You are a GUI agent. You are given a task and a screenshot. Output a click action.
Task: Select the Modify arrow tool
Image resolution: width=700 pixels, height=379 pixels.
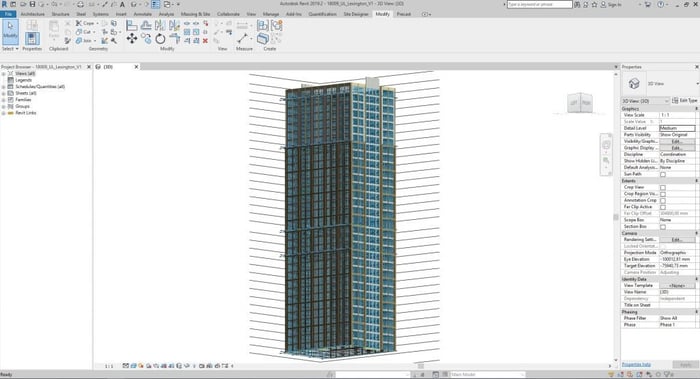[10, 31]
